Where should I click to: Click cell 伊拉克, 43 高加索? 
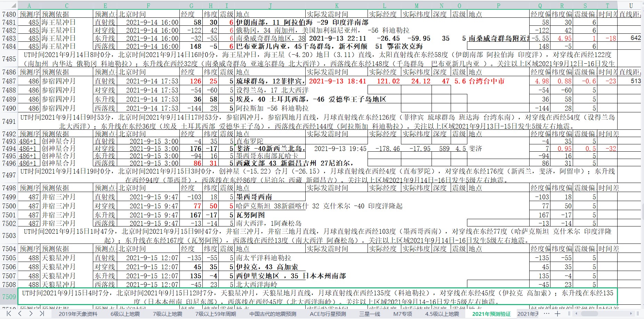click(x=270, y=267)
